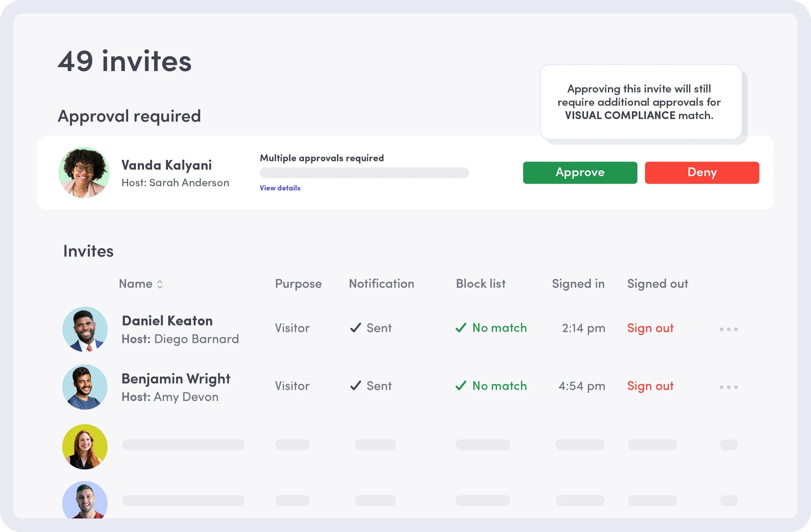Sign out Benjamin Wright
Screen dimensions: 811x532
point(650,386)
